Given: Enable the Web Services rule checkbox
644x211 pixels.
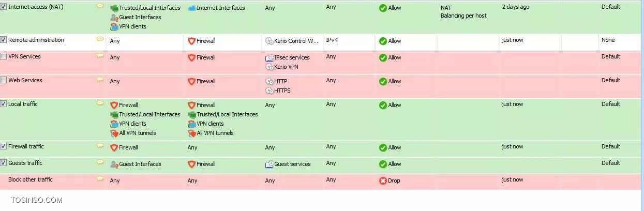Looking at the screenshot, I should coord(4,80).
